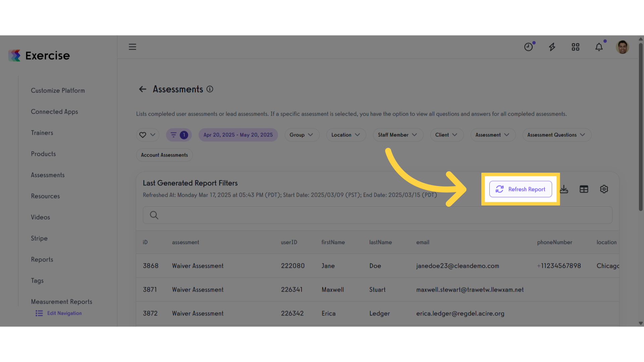Click email erica.ledger@regdel.acire.org
644x362 pixels.
tap(460, 313)
